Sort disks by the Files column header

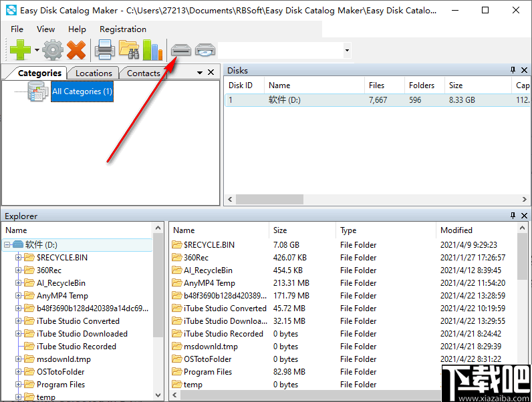384,85
